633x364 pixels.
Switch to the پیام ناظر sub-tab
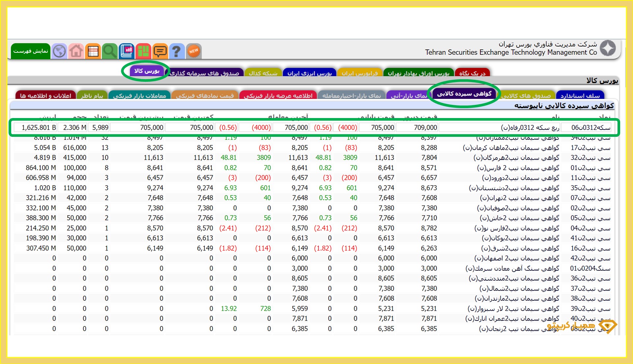point(92,96)
